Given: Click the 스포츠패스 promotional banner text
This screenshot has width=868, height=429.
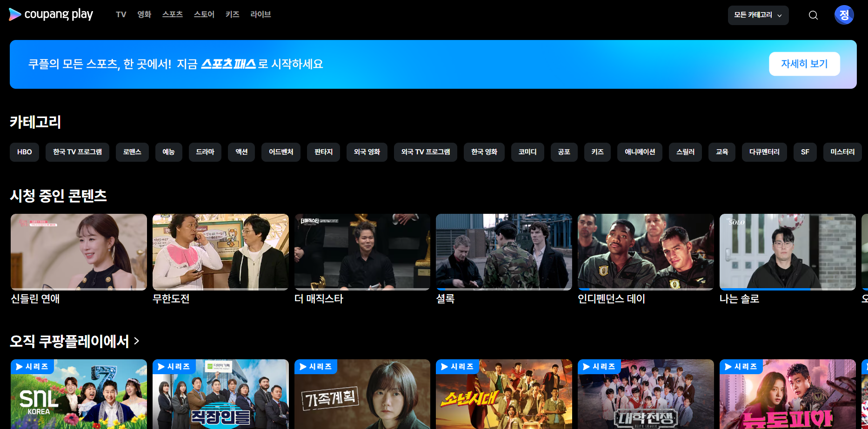Looking at the screenshot, I should coord(176,64).
